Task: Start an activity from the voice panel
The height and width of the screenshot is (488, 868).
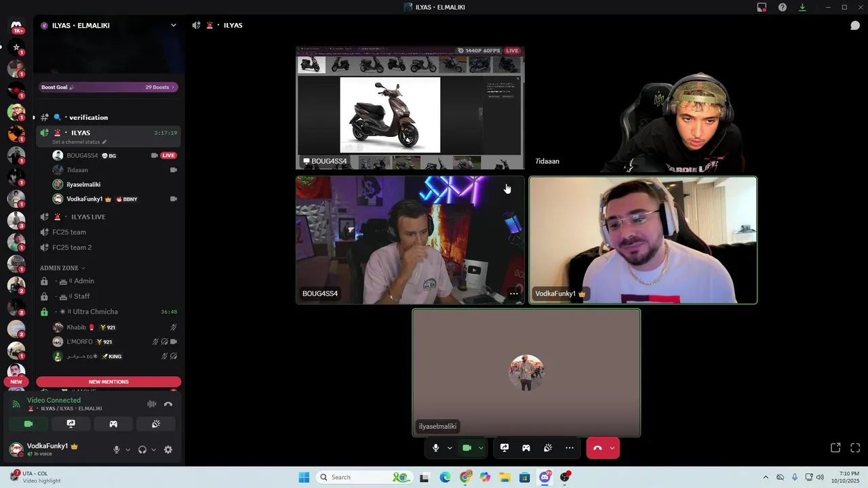Action: coord(113,424)
